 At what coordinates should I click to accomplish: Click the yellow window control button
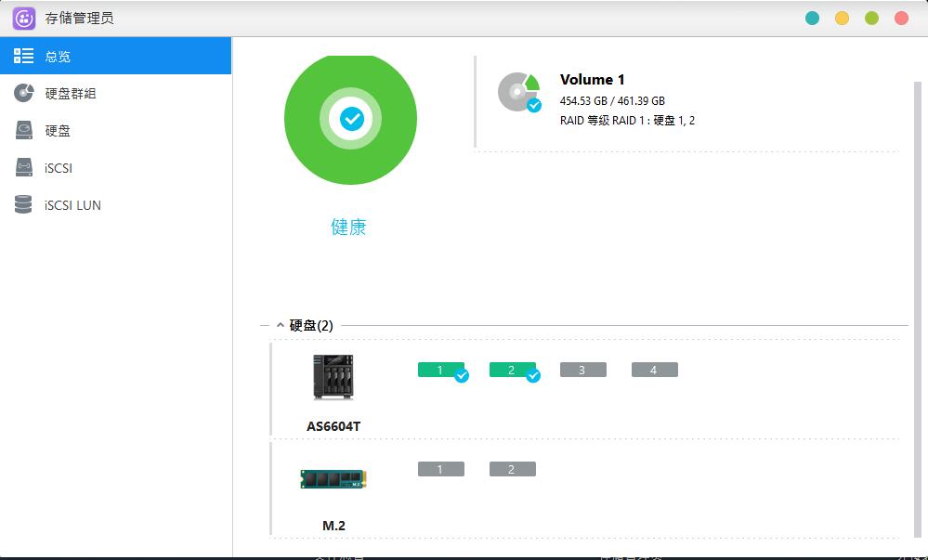pos(842,19)
